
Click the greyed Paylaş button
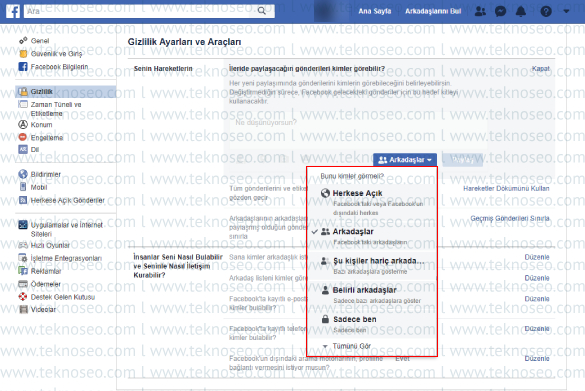pos(462,160)
